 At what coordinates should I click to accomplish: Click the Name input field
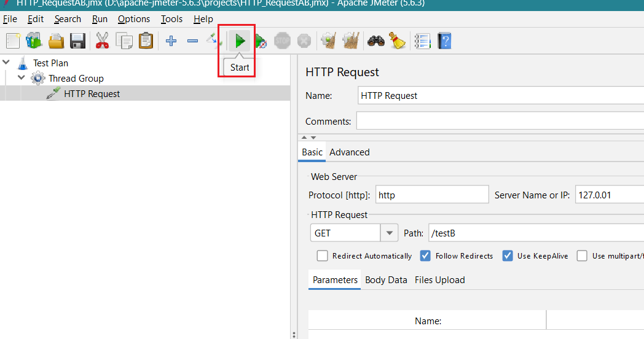501,96
